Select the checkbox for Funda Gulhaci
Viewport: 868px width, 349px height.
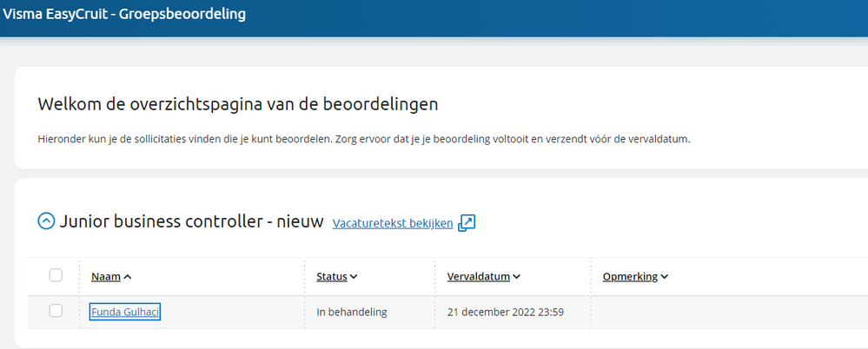[x=56, y=312]
